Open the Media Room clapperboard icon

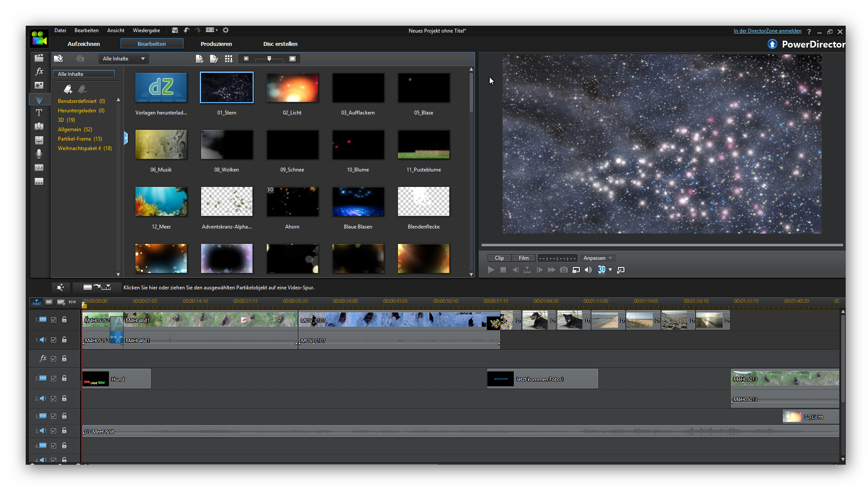pos(39,58)
